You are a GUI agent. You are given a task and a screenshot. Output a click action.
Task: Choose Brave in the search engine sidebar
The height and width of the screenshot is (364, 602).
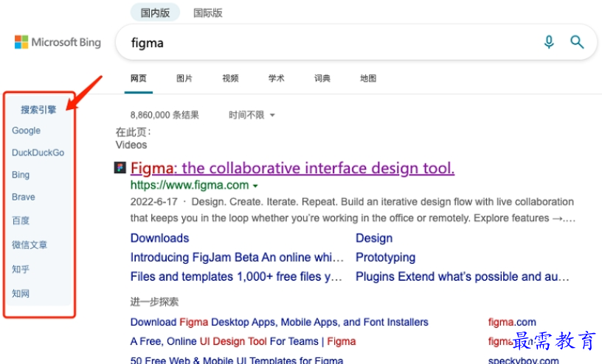point(24,197)
